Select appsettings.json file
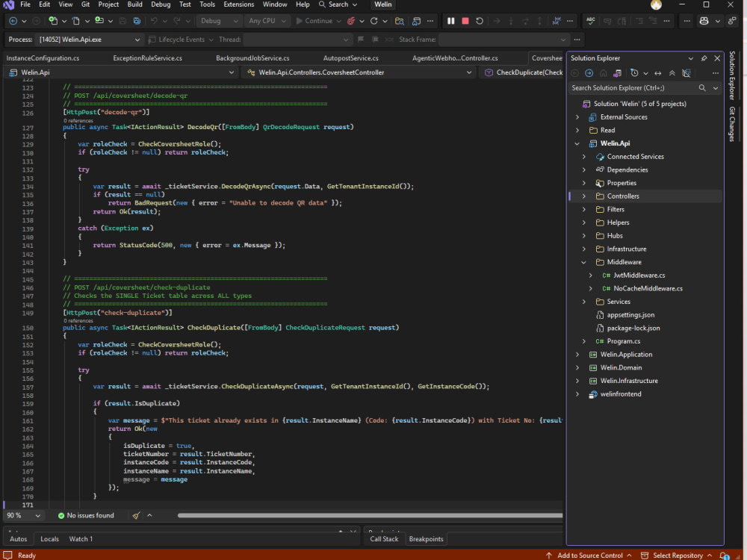Image resolution: width=747 pixels, height=560 pixels. 630,315
